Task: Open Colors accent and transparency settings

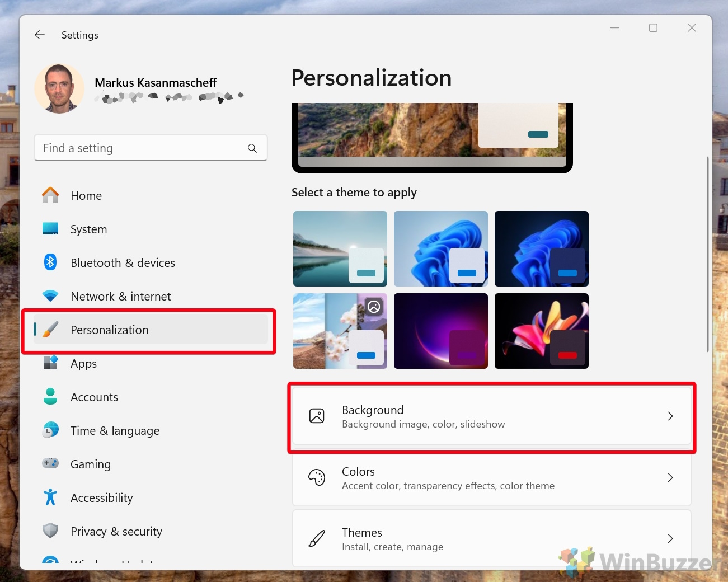Action: [x=491, y=477]
